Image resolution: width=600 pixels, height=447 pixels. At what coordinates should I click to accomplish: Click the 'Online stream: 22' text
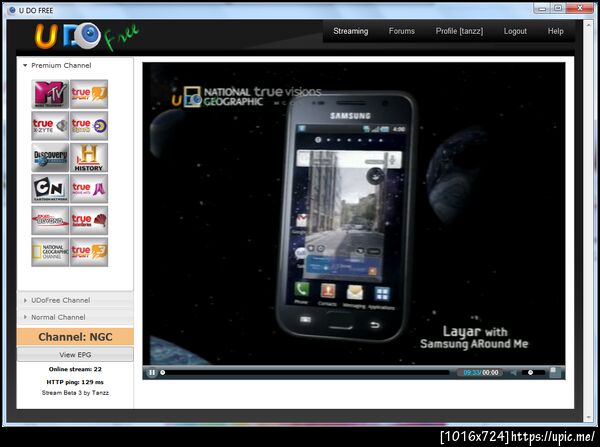click(75, 369)
